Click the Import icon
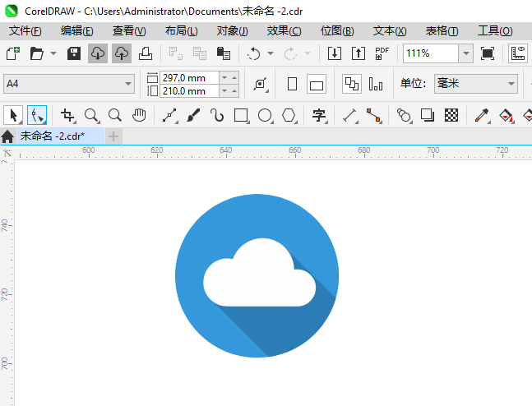 [x=334, y=53]
